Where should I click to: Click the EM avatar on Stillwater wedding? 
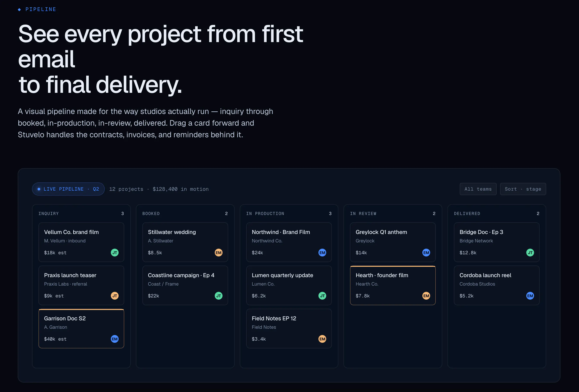tap(218, 253)
